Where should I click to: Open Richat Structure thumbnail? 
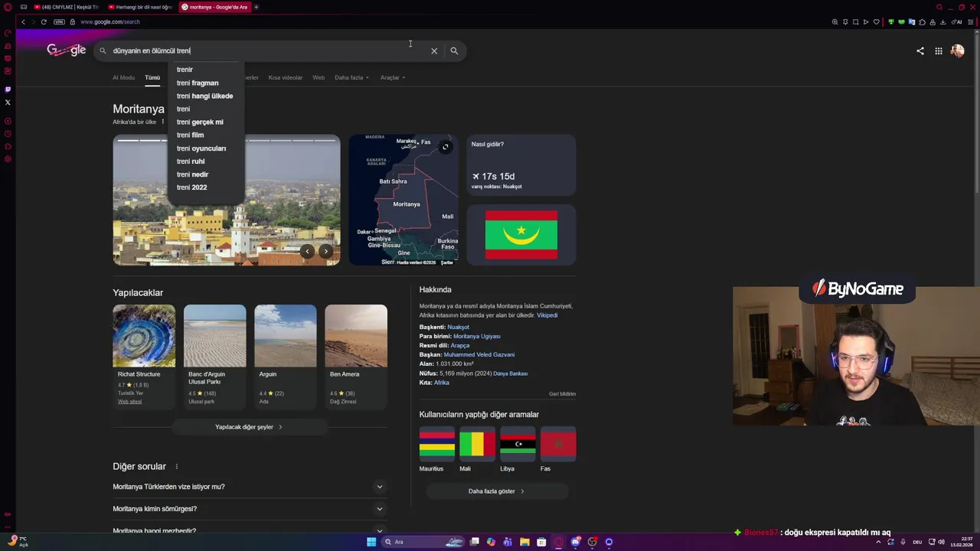(144, 336)
